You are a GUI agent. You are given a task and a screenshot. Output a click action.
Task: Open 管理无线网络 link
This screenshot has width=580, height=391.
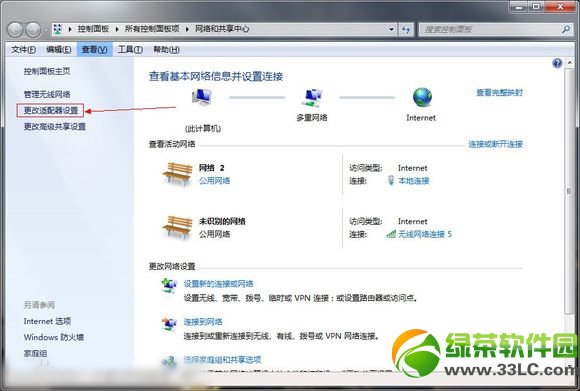47,94
